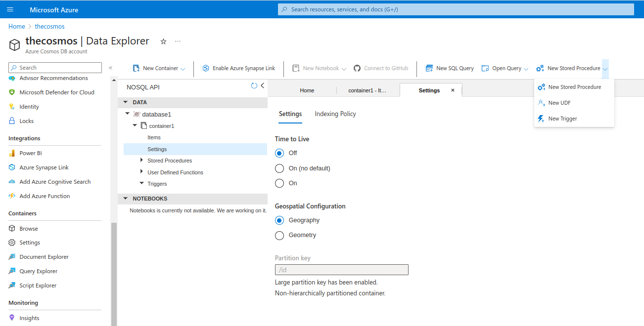This screenshot has width=644, height=326.
Task: Open the New Container dropdown arrow
Action: pos(183,69)
